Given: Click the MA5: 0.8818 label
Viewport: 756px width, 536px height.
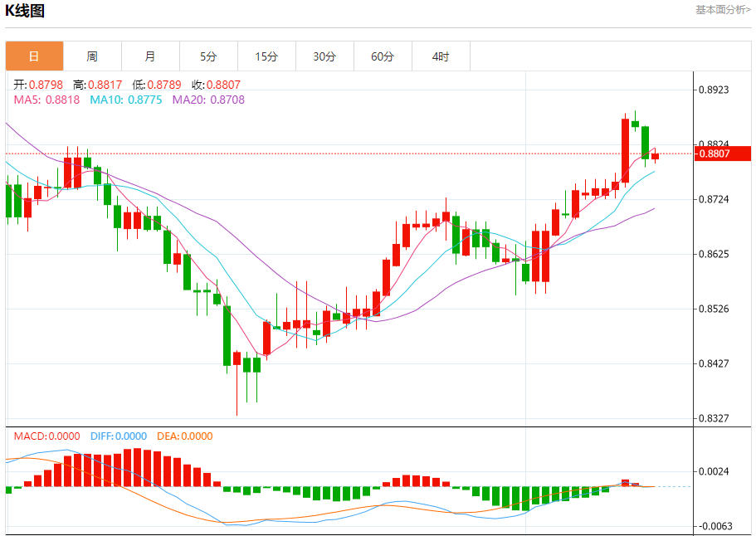Looking at the screenshot, I should (x=46, y=100).
